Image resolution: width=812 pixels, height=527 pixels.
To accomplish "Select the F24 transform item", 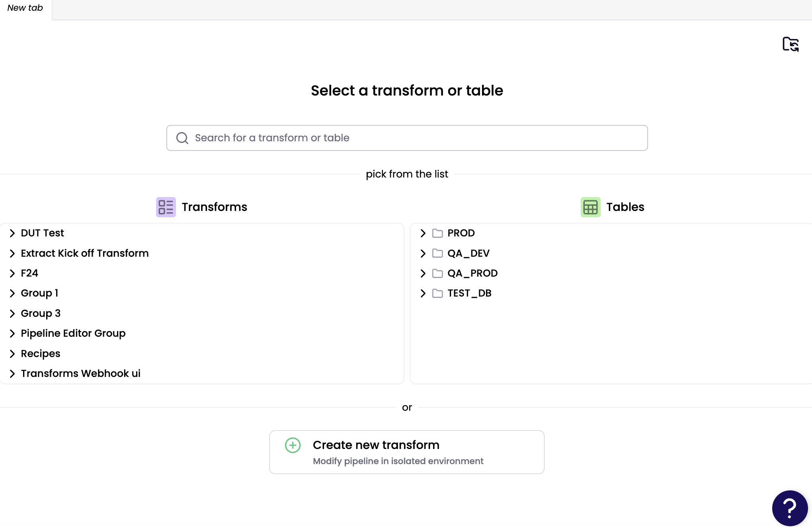I will (x=29, y=273).
